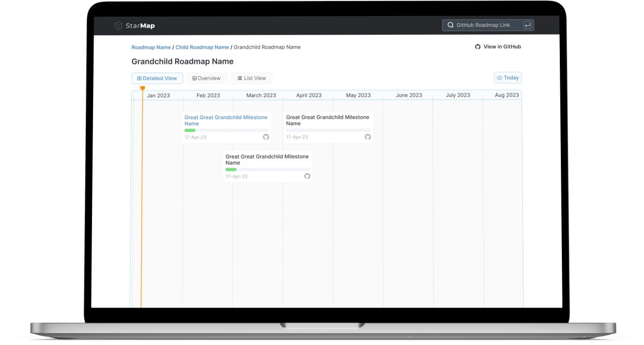Click the empty progress bar on Great Grandchild Milestone card
Viewport: 644px width, 345px height.
click(328, 130)
